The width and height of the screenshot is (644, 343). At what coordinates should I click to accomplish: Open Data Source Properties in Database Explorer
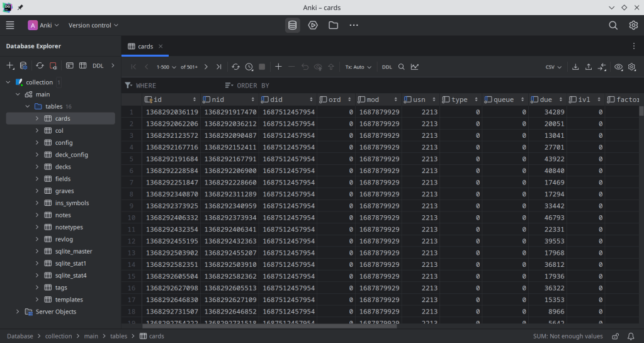pos(23,65)
